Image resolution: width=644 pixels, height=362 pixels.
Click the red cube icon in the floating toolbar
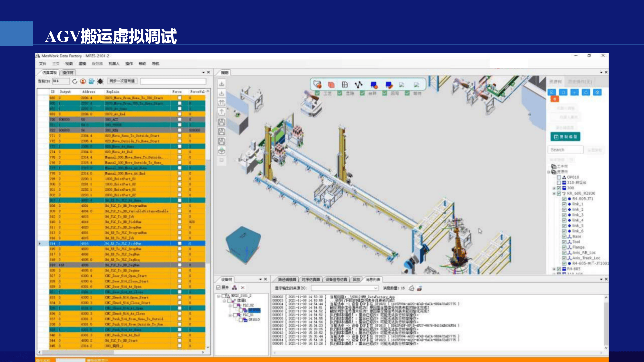(x=331, y=85)
